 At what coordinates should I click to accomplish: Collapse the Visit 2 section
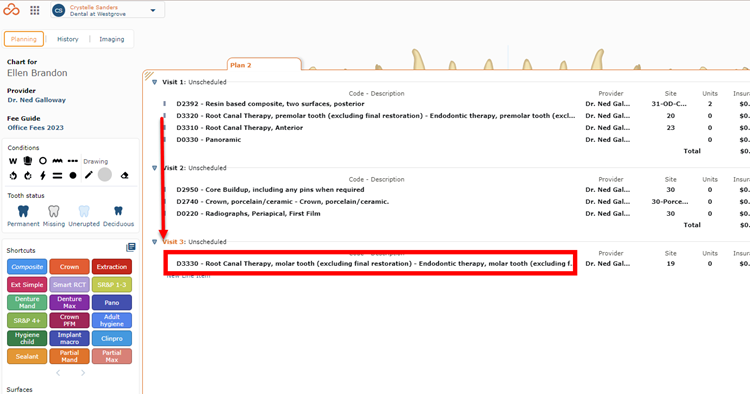pyautogui.click(x=154, y=168)
